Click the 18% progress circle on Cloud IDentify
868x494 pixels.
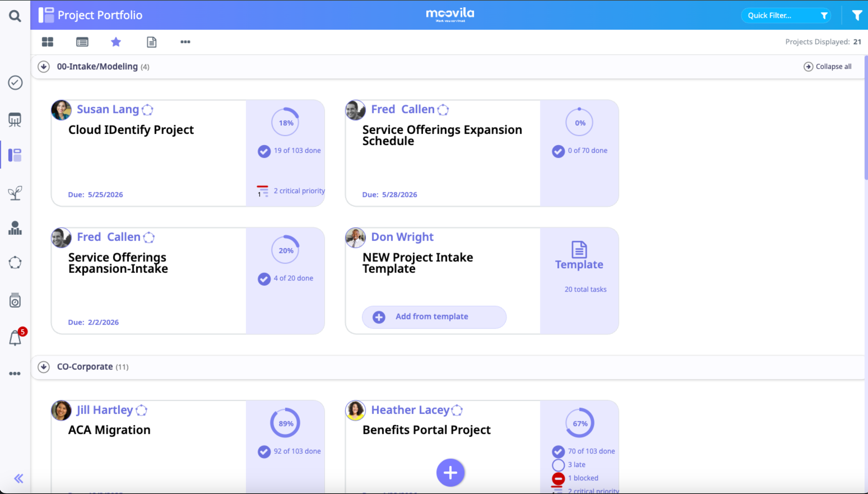(285, 123)
